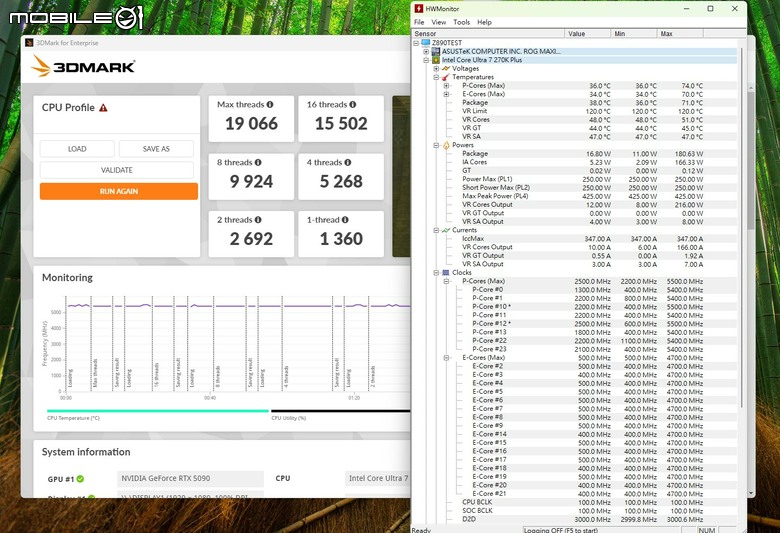Expand the ASUSTeK motherboard node
The height and width of the screenshot is (533, 780).
pos(426,52)
